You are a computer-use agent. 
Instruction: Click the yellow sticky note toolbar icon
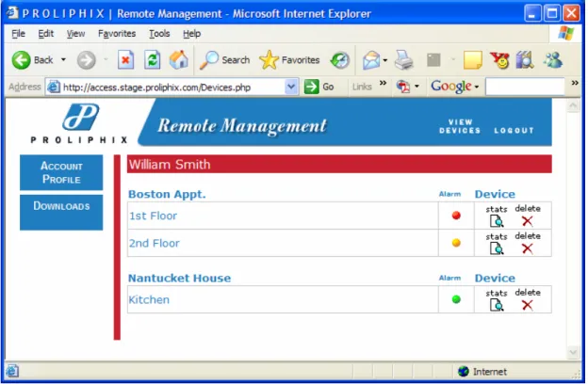473,60
